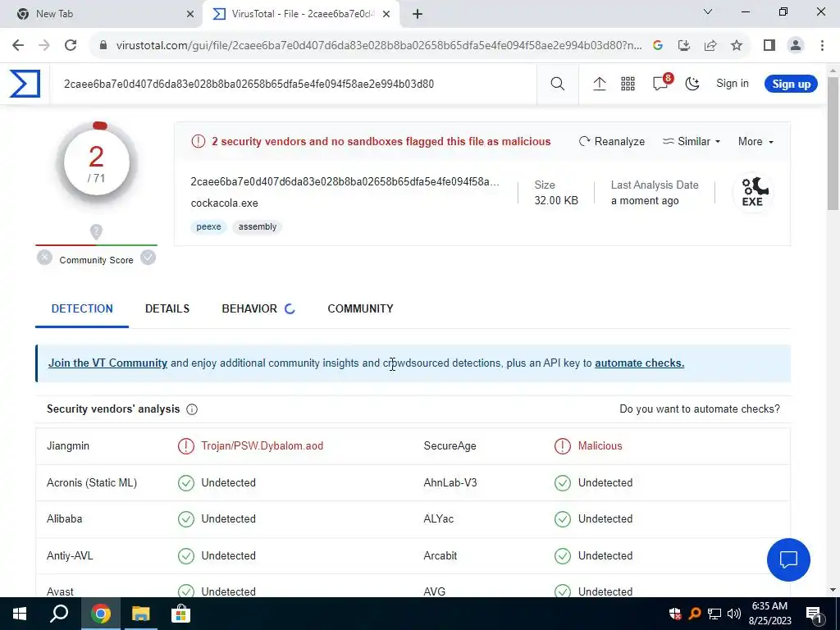The width and height of the screenshot is (840, 630).
Task: Click the VirusTotal logo icon
Action: (x=25, y=84)
